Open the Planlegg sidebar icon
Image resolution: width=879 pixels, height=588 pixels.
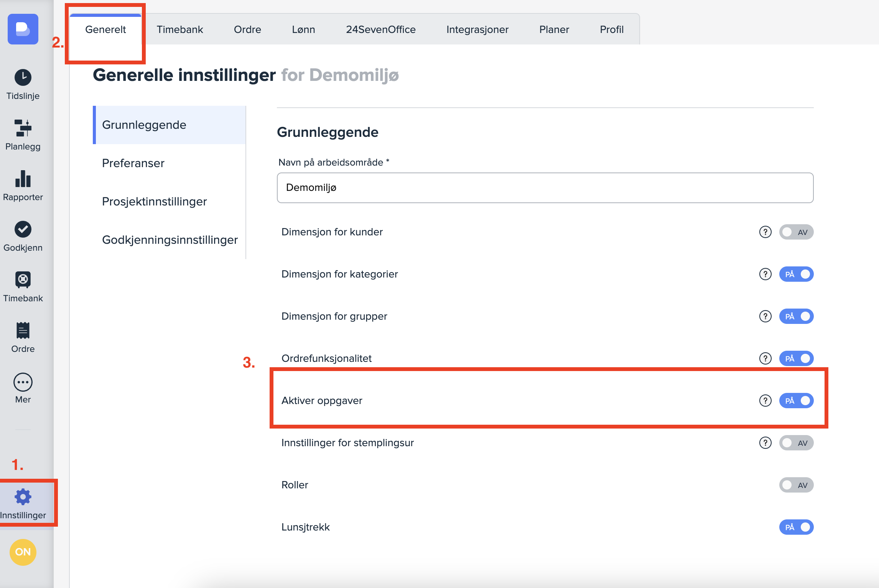click(x=23, y=128)
